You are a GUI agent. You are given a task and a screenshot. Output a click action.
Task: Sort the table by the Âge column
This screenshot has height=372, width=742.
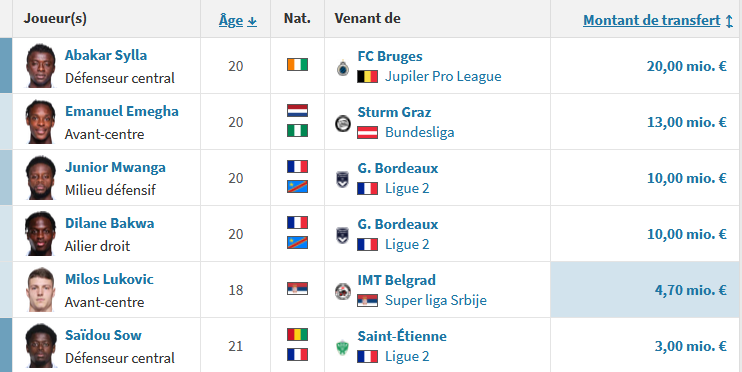(238, 20)
